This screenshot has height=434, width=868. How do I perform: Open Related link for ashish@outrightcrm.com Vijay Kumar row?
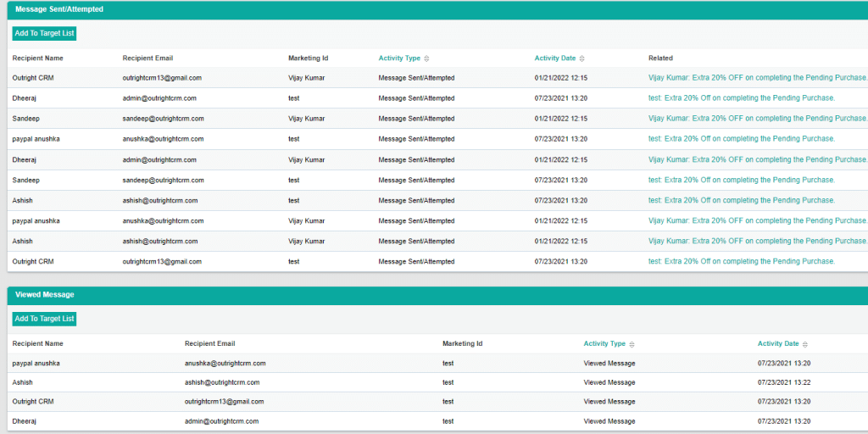758,242
